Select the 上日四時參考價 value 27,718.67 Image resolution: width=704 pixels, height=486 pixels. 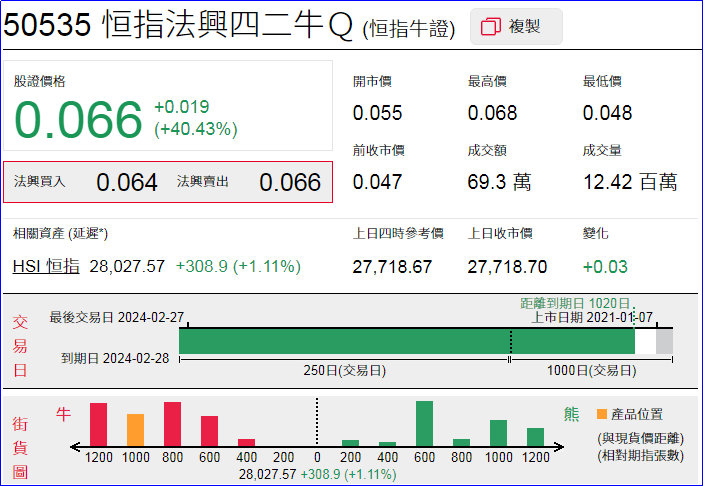point(392,267)
